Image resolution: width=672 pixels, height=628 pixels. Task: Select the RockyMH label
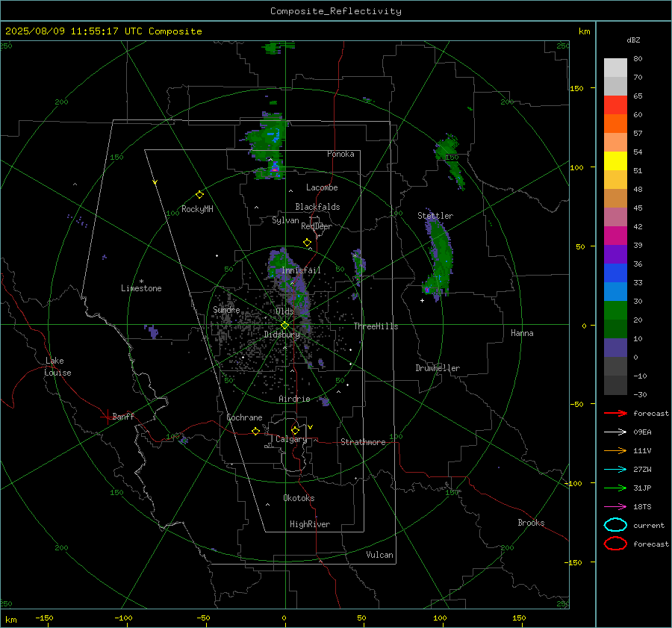pos(197,209)
